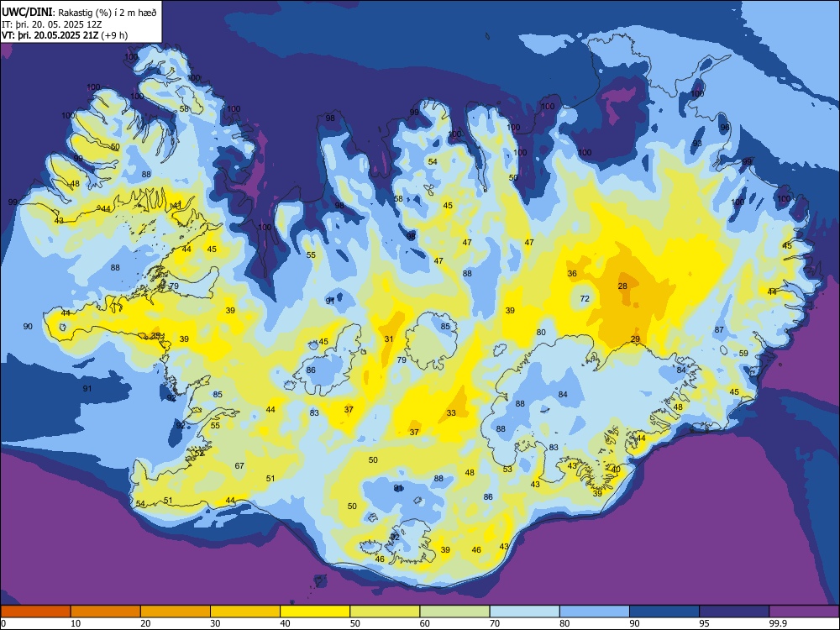Select the '70' legend tick label
Image resolution: width=840 pixels, height=630 pixels.
tap(495, 623)
